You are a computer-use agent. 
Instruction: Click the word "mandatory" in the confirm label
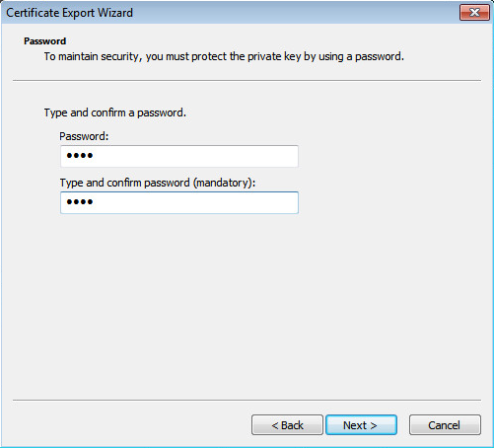[x=223, y=183]
